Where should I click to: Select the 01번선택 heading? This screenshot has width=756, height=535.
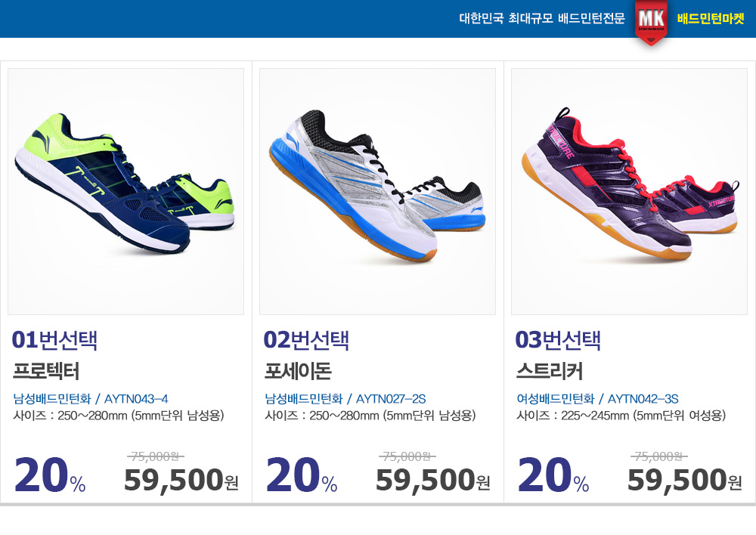tap(54, 340)
